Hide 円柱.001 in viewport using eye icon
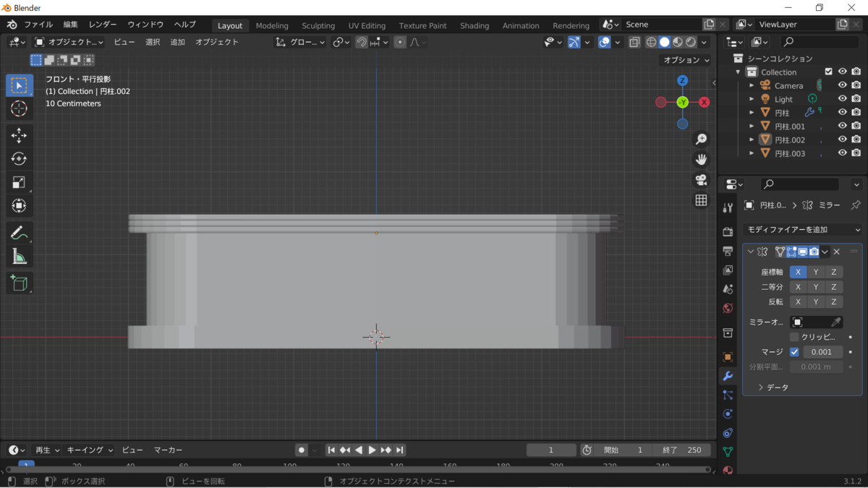868x488 pixels. pos(842,126)
